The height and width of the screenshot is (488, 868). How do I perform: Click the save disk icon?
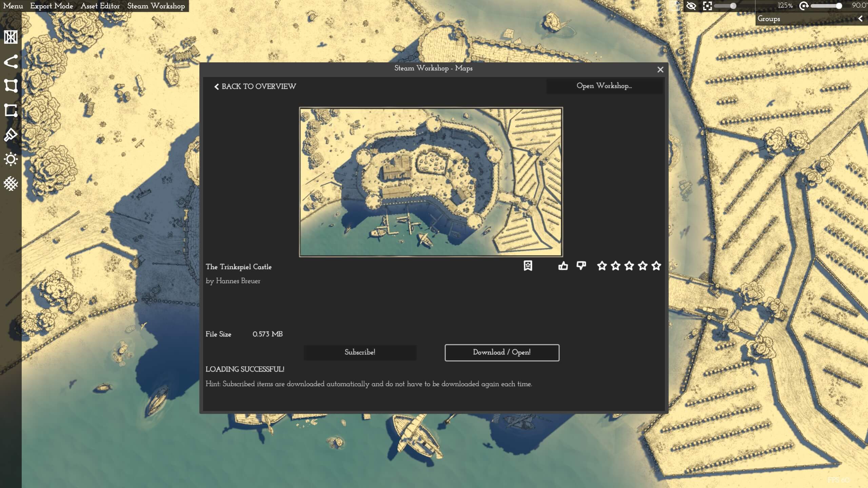(674, 6)
